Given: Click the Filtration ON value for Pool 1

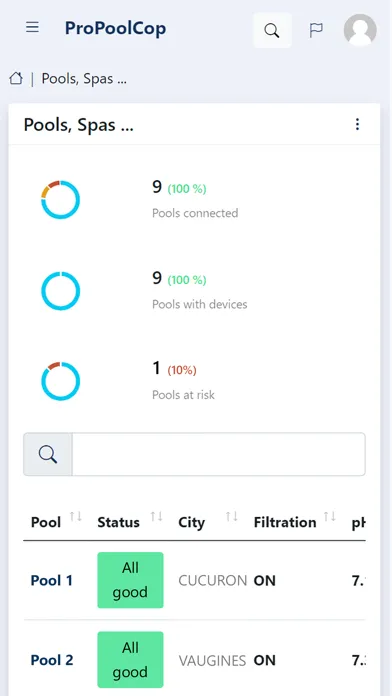Looking at the screenshot, I should (x=265, y=581).
